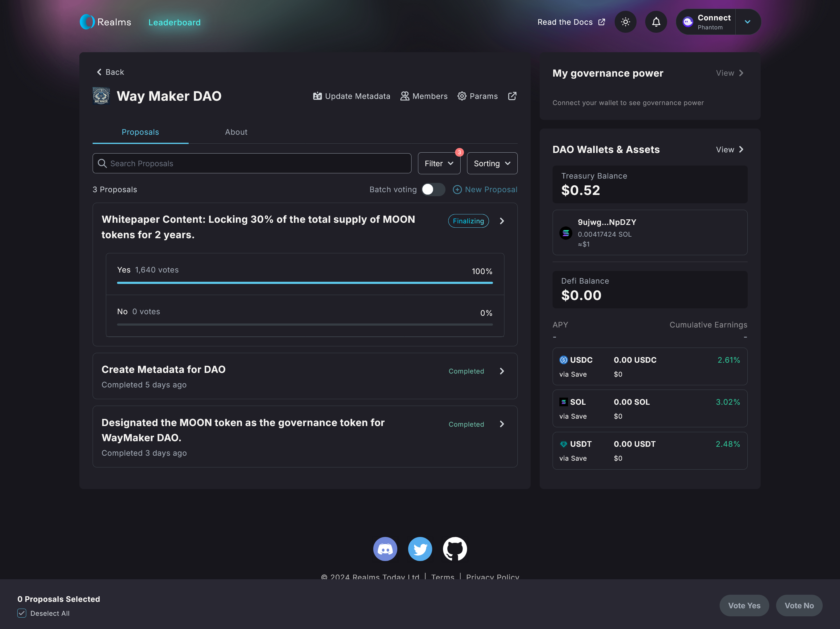Switch to the About tab
Image resolution: width=840 pixels, height=629 pixels.
pyautogui.click(x=236, y=132)
